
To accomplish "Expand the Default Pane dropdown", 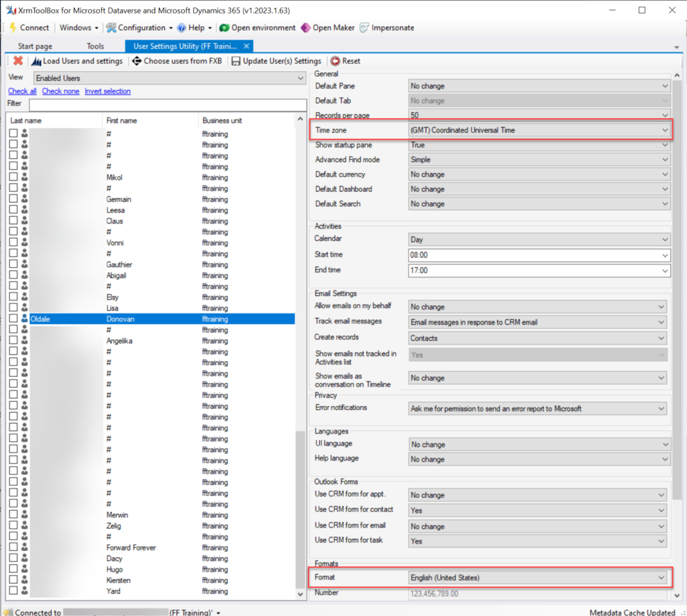I will 539,86.
